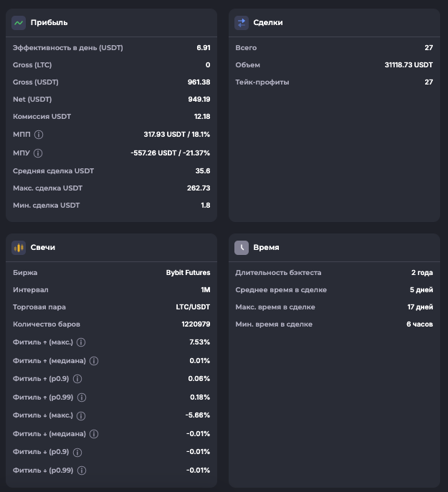Click the Тейк-профиты row label
Image resolution: width=448 pixels, height=492 pixels.
tap(262, 82)
